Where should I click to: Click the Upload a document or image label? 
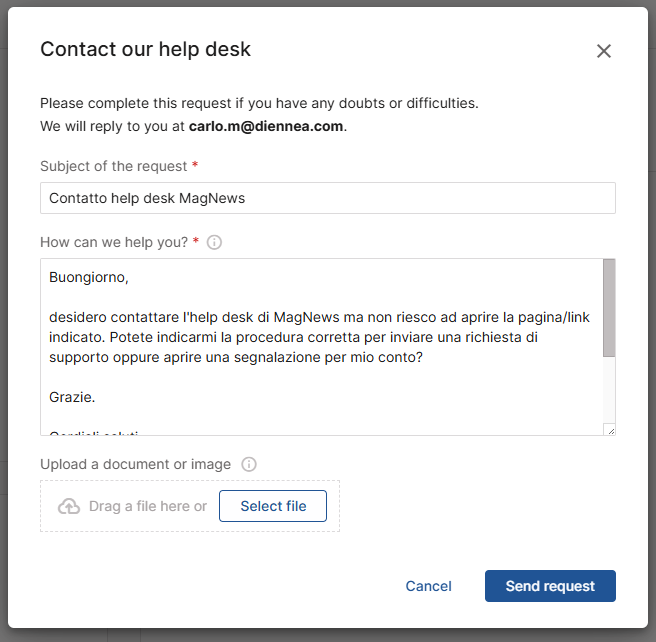[135, 464]
